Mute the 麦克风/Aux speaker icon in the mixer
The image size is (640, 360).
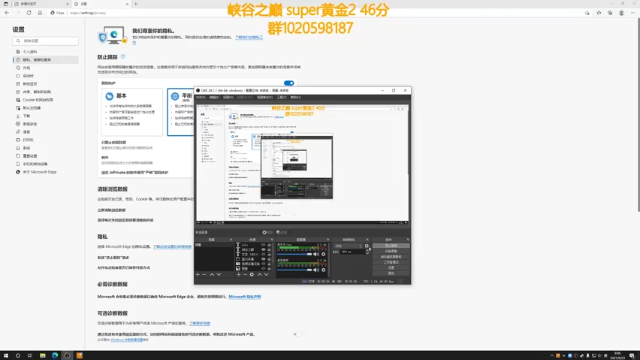(315, 254)
